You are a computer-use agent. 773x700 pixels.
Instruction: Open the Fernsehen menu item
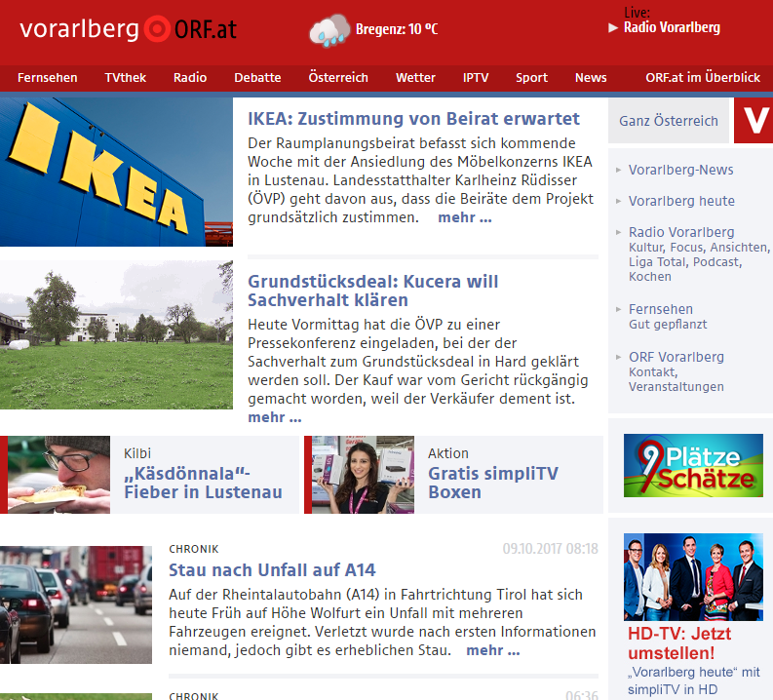coord(48,78)
